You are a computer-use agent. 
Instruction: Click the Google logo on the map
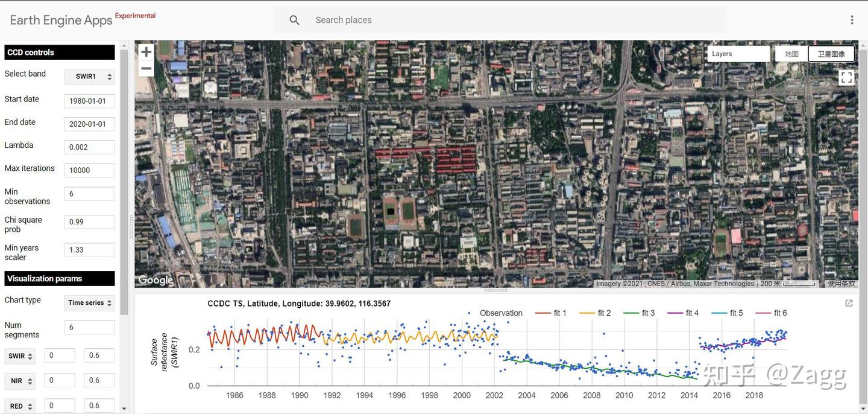pos(155,279)
